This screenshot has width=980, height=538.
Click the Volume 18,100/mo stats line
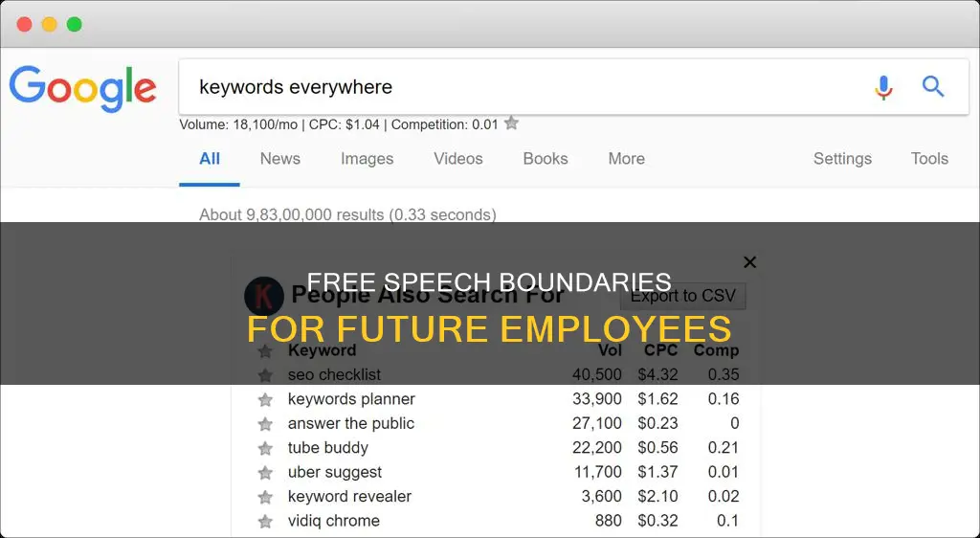point(339,124)
